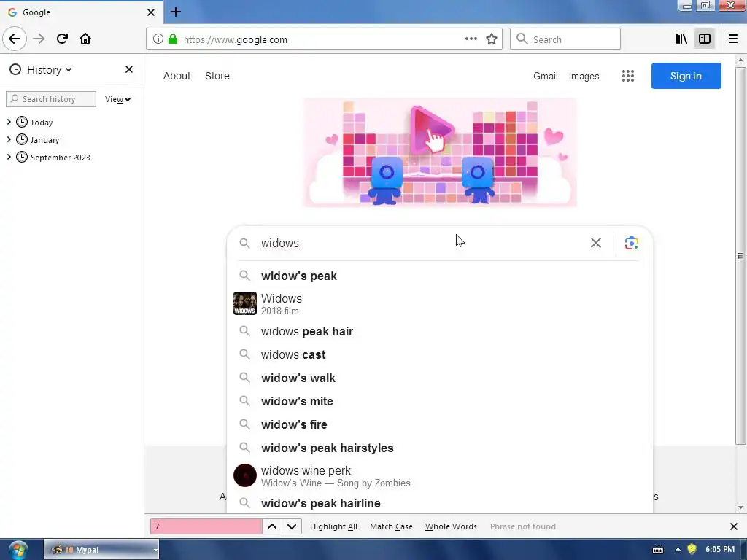Select suggestion widow's peak

tap(439, 276)
